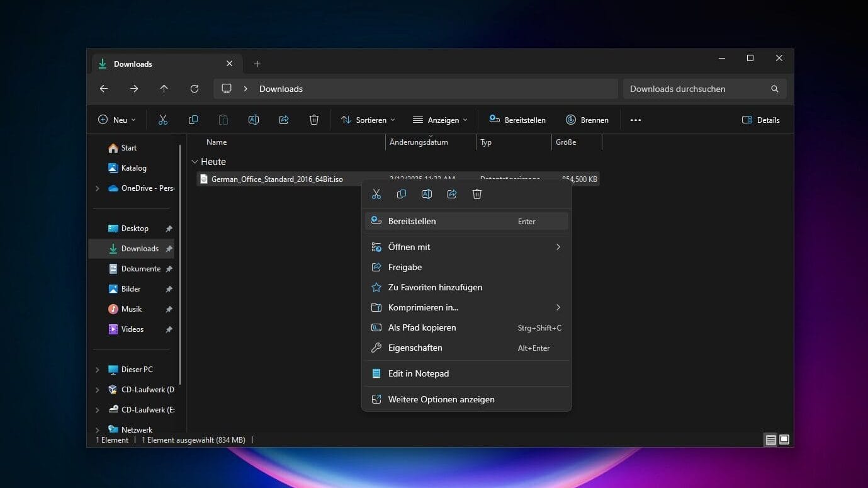Click the Downloads durchsuchen search field

(696, 89)
